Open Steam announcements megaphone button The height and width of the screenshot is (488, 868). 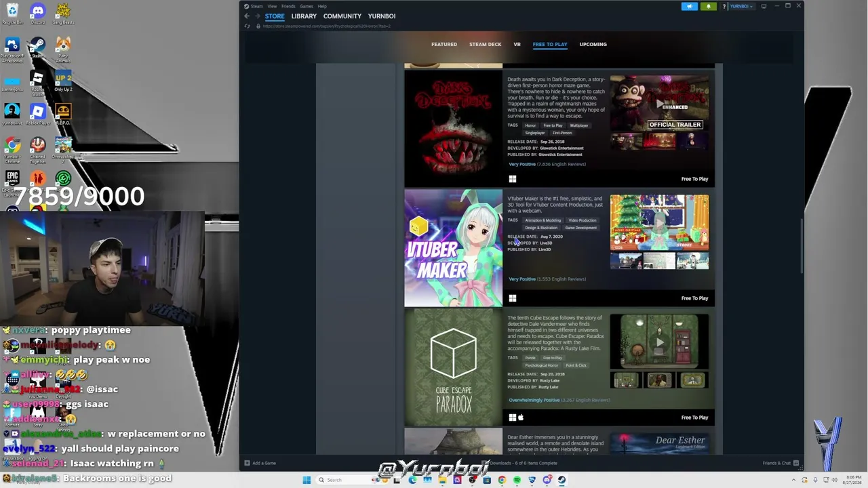[689, 6]
